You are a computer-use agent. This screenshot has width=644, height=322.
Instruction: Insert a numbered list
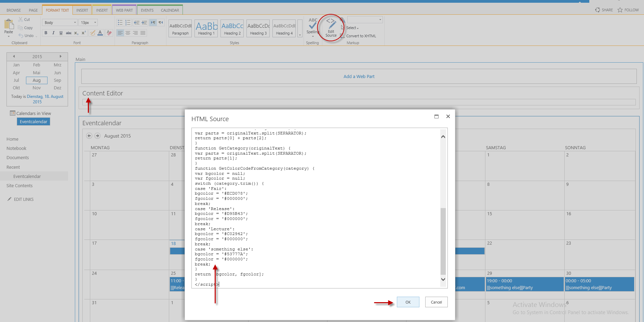pyautogui.click(x=128, y=23)
